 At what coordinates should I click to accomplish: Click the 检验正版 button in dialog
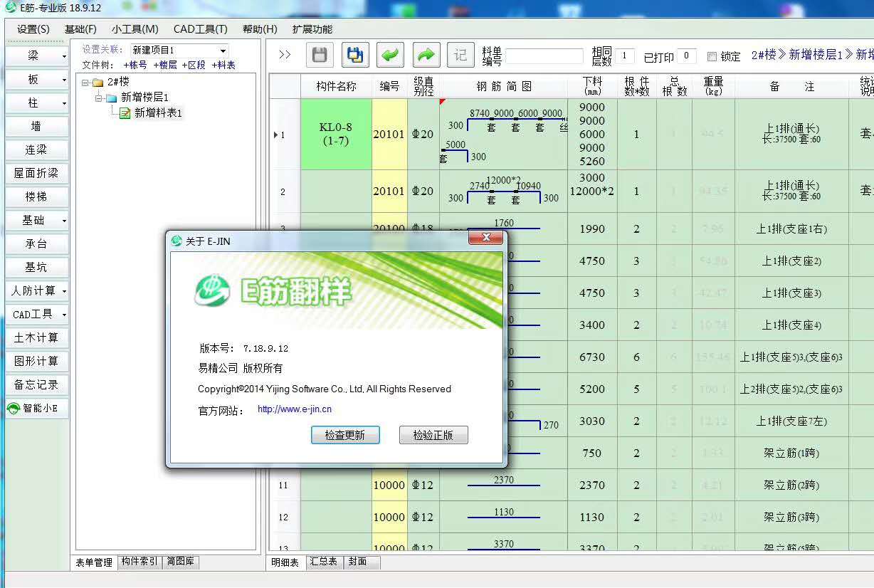click(x=433, y=435)
